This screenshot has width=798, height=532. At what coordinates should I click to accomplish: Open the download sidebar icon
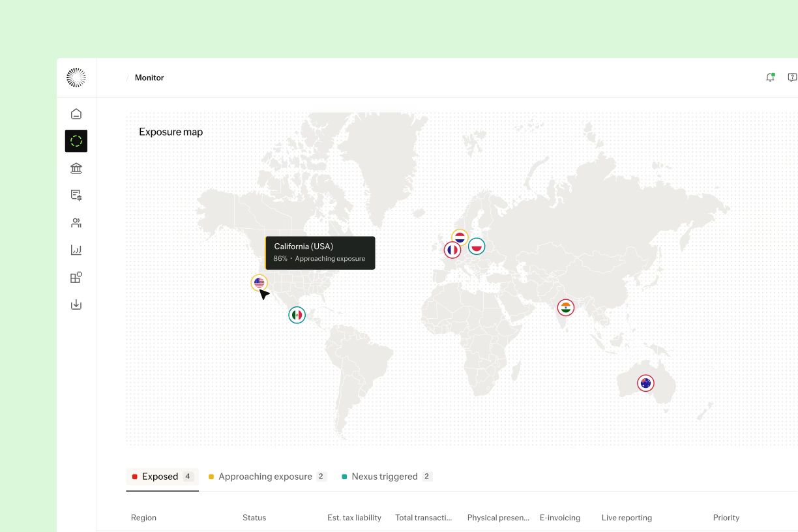coord(76,304)
